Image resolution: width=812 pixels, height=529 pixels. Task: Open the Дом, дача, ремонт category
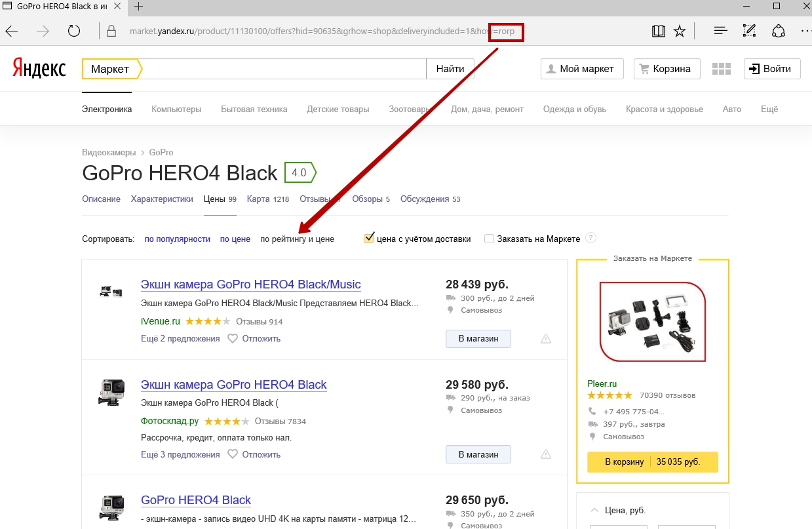(x=487, y=109)
